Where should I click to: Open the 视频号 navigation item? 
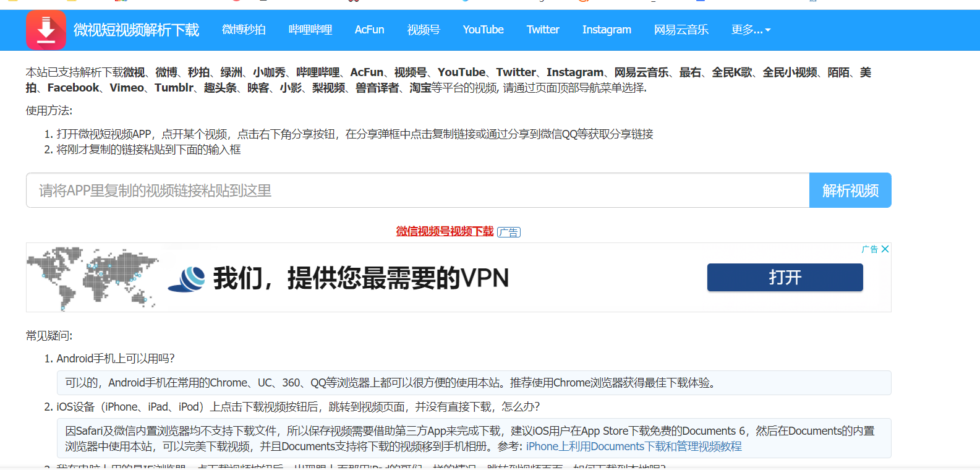pos(424,30)
